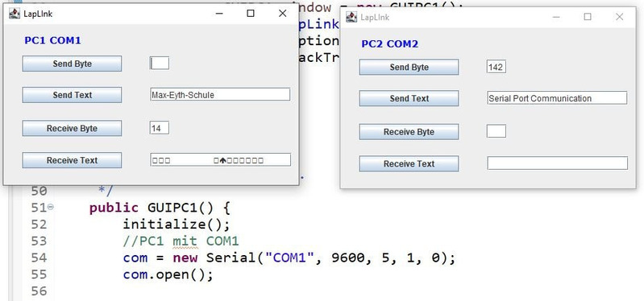This screenshot has width=644, height=301.
Task: Click comment "//PC1 mit COM1" in editor
Action: point(181,241)
